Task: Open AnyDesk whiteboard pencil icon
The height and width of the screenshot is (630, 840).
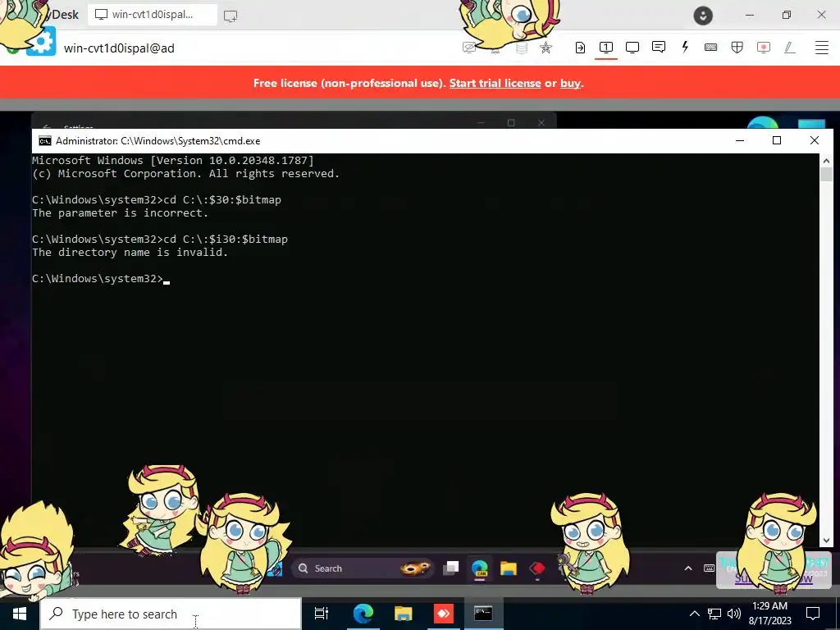Action: [x=790, y=48]
